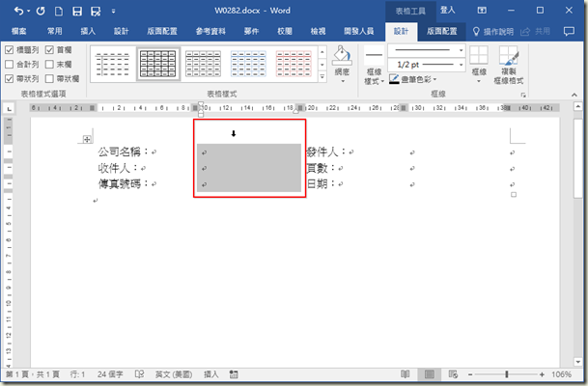Expand the table styles gallery

pos(322,77)
